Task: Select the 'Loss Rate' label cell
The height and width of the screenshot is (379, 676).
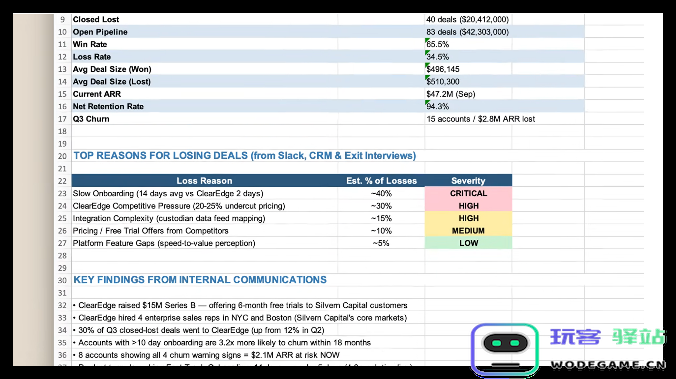Action: click(x=204, y=57)
